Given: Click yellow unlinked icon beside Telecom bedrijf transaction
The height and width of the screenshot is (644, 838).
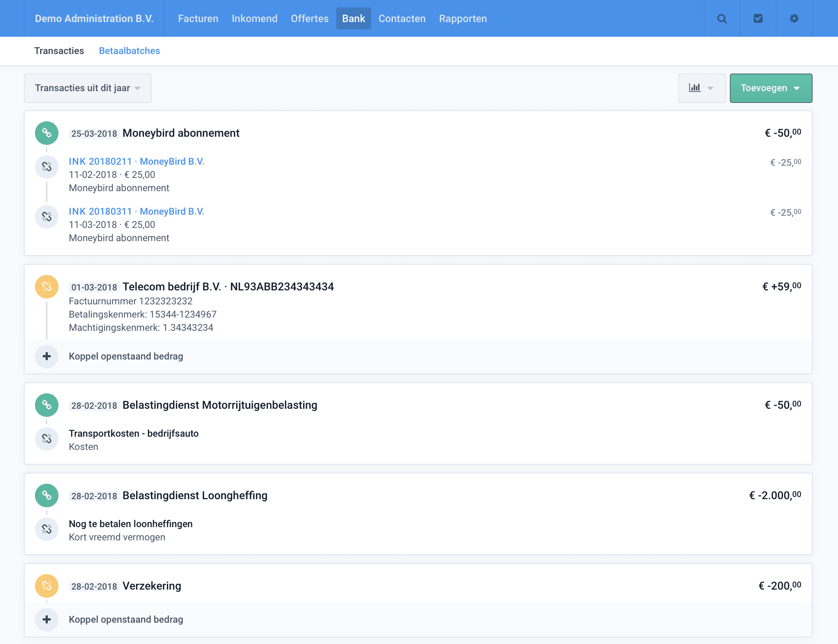Looking at the screenshot, I should tap(46, 287).
